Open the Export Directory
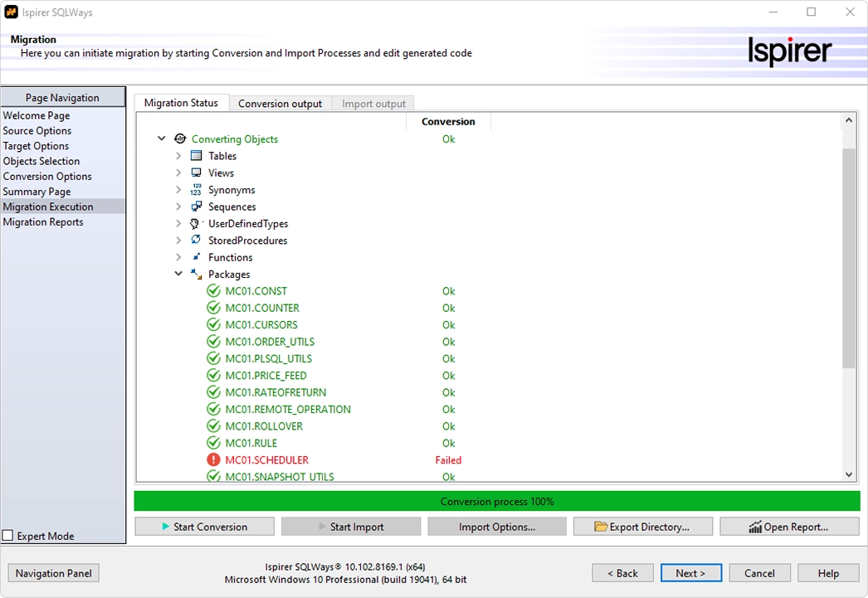This screenshot has width=868, height=598. pos(643,526)
